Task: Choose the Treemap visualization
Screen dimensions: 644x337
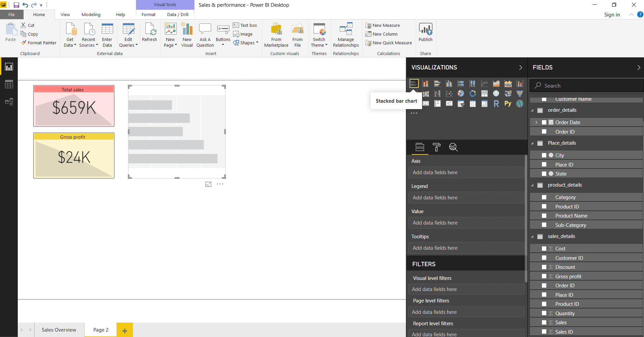Action: click(485, 93)
